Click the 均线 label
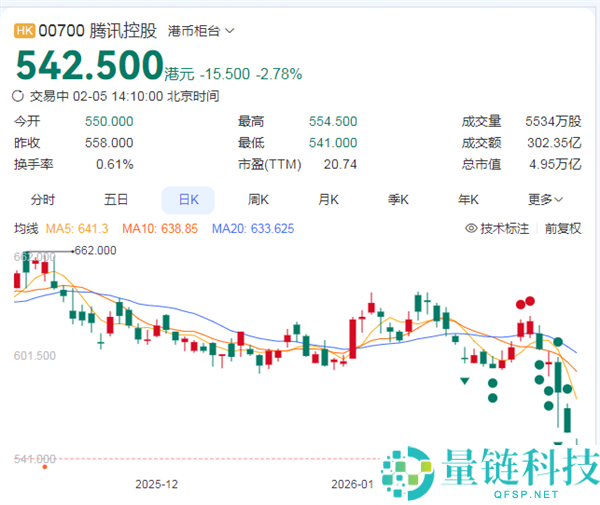This screenshot has width=600, height=505. pos(26,229)
